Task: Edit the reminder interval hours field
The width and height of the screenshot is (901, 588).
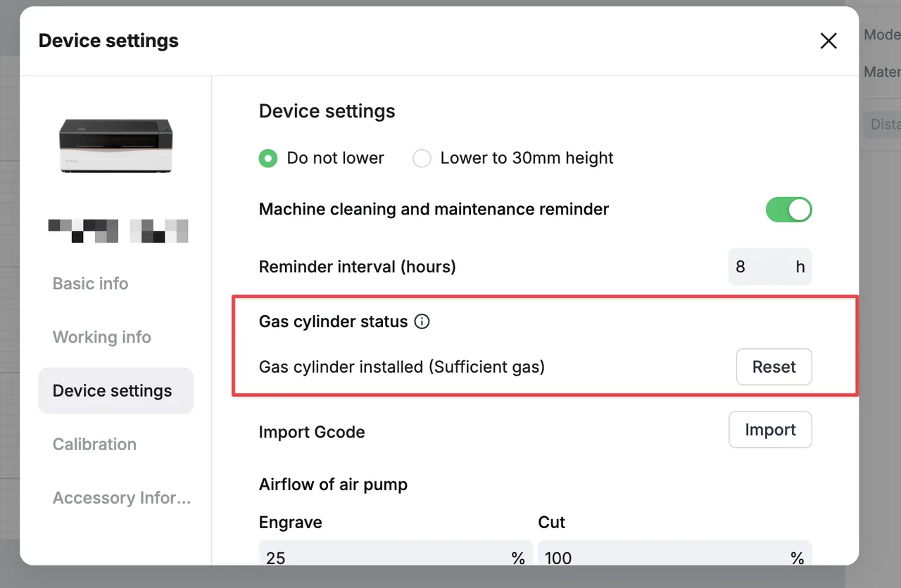Action: [x=770, y=267]
